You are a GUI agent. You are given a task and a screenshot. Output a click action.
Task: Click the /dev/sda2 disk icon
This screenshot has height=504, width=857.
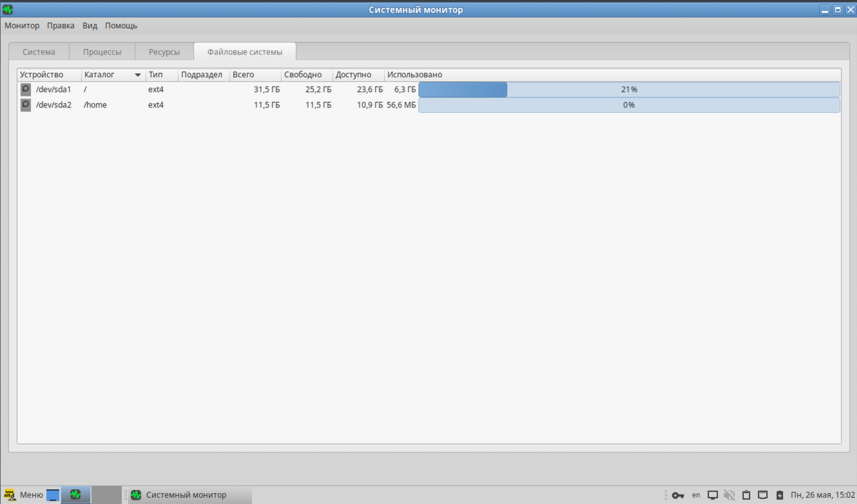[x=26, y=105]
